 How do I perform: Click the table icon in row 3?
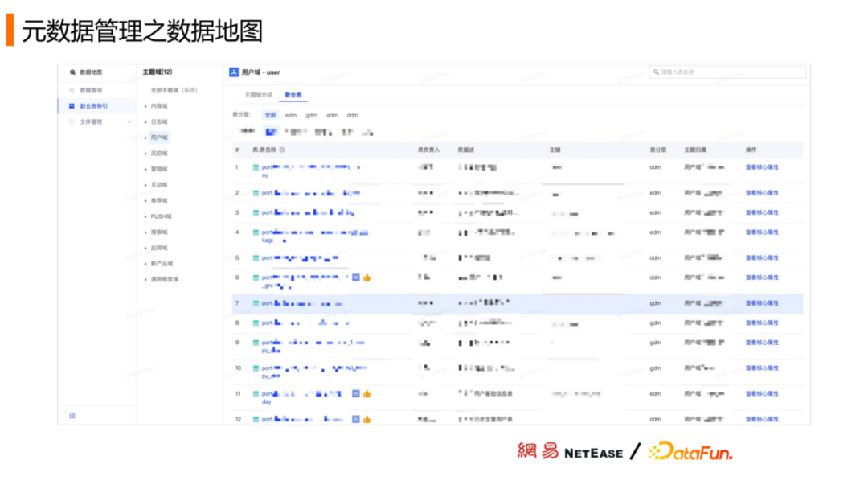[256, 212]
